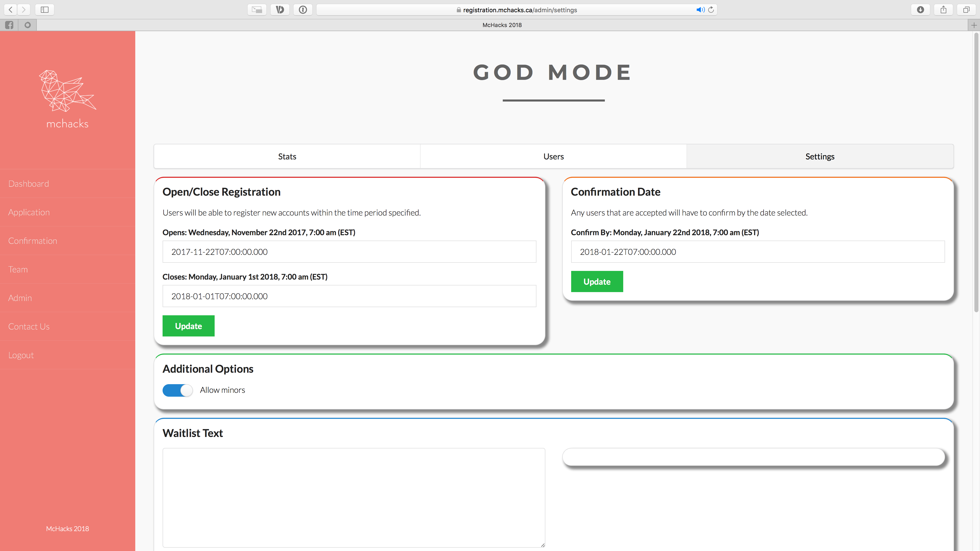Viewport: 980px width, 551px height.
Task: Open the Safari downloads icon
Action: pyautogui.click(x=920, y=9)
